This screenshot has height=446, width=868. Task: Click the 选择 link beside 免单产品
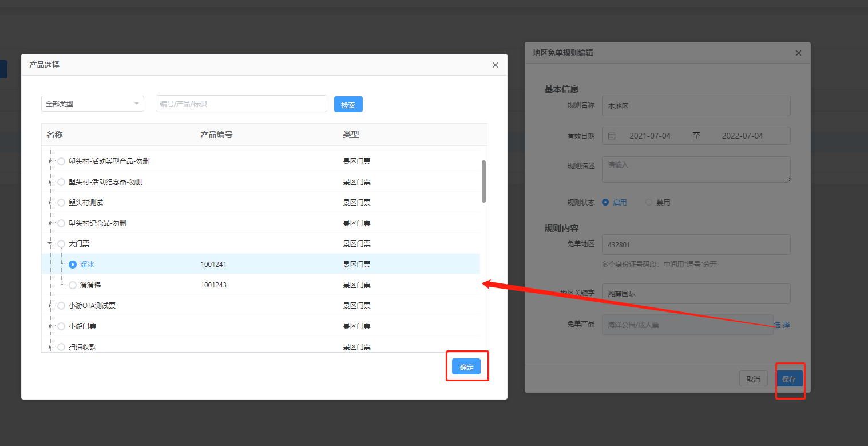[x=782, y=325]
